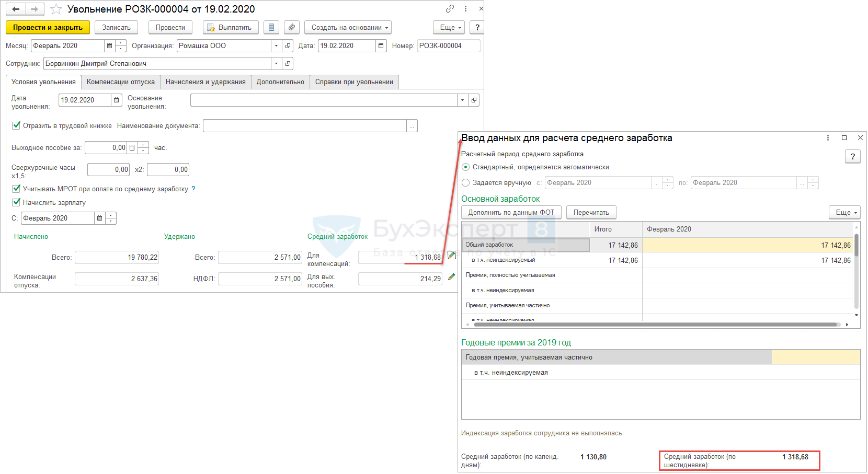Image resolution: width=868 pixels, height=474 pixels.
Task: Open calendar picker for dismissal date
Action: 116,100
